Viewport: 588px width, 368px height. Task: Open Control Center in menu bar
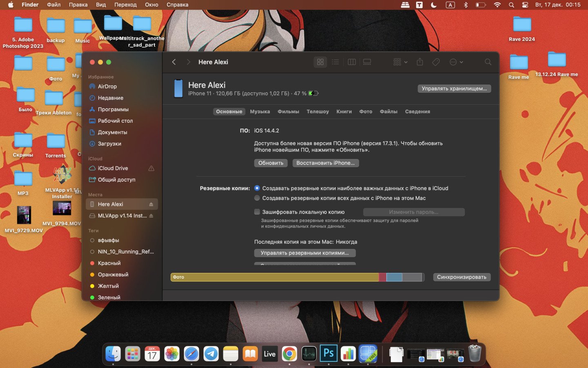525,5
